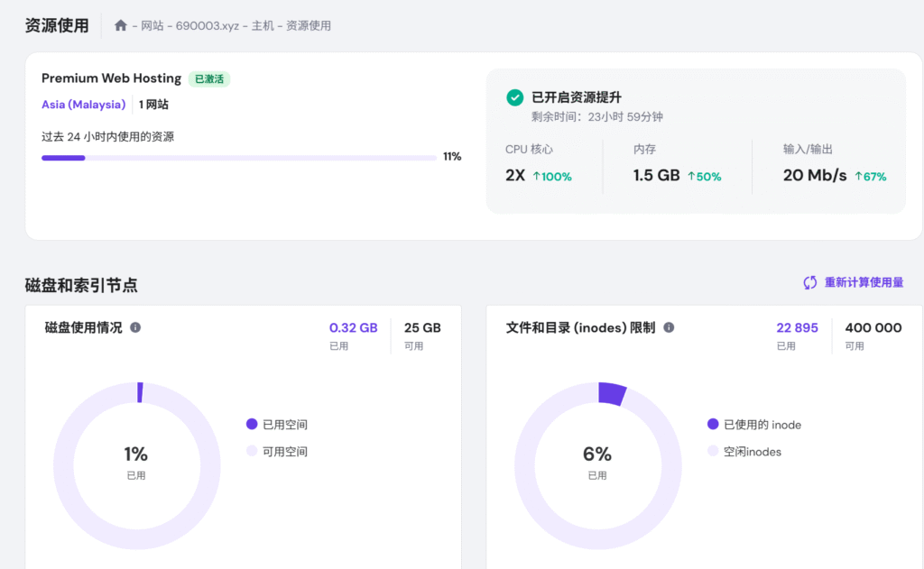Click the up arrow next to 50% memory

click(691, 177)
